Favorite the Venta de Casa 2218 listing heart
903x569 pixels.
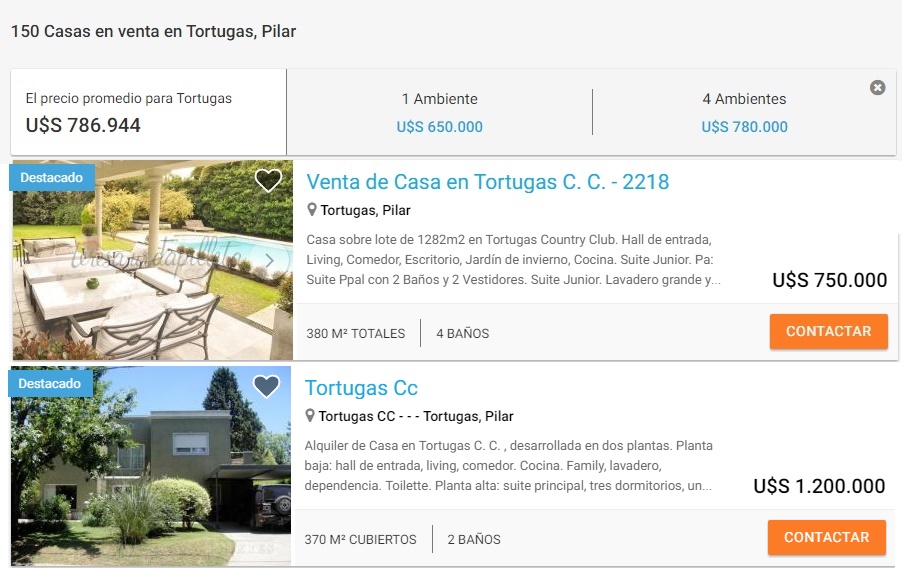coord(268,181)
